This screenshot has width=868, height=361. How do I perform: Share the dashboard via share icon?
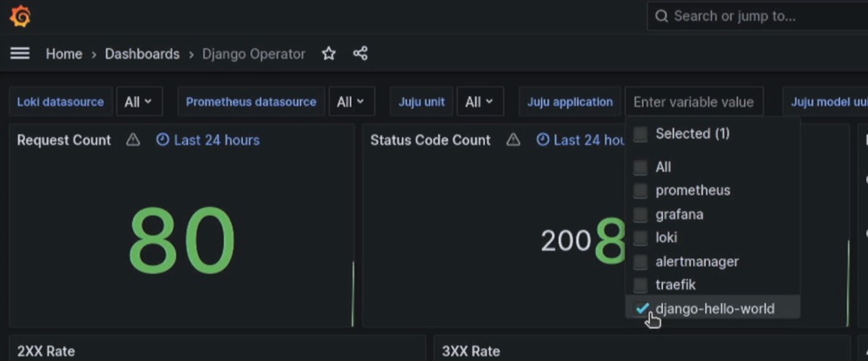(360, 54)
